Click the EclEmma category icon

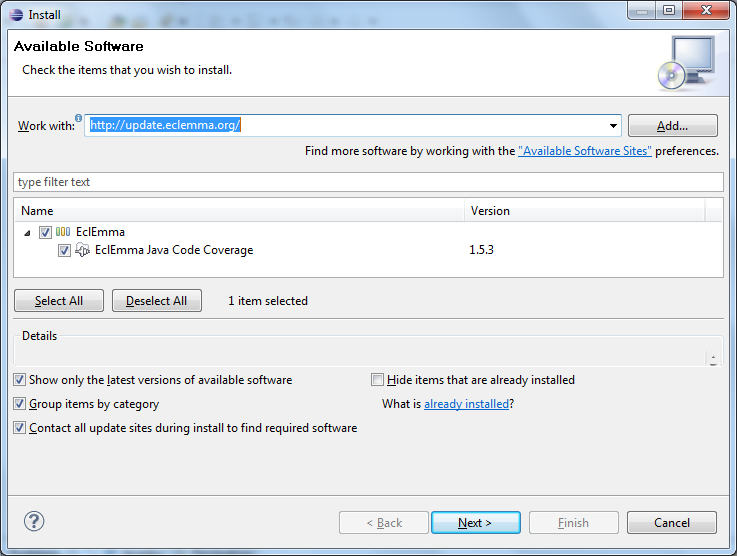tap(63, 232)
